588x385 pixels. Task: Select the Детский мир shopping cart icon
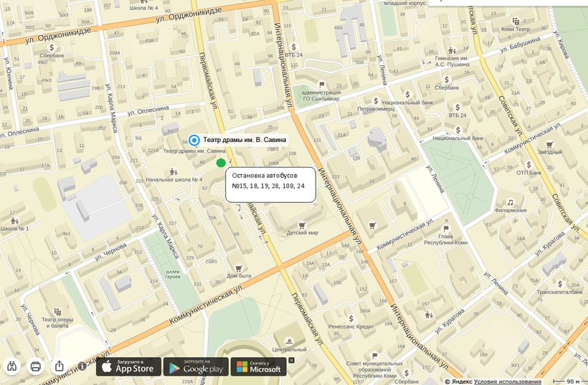[x=302, y=224]
